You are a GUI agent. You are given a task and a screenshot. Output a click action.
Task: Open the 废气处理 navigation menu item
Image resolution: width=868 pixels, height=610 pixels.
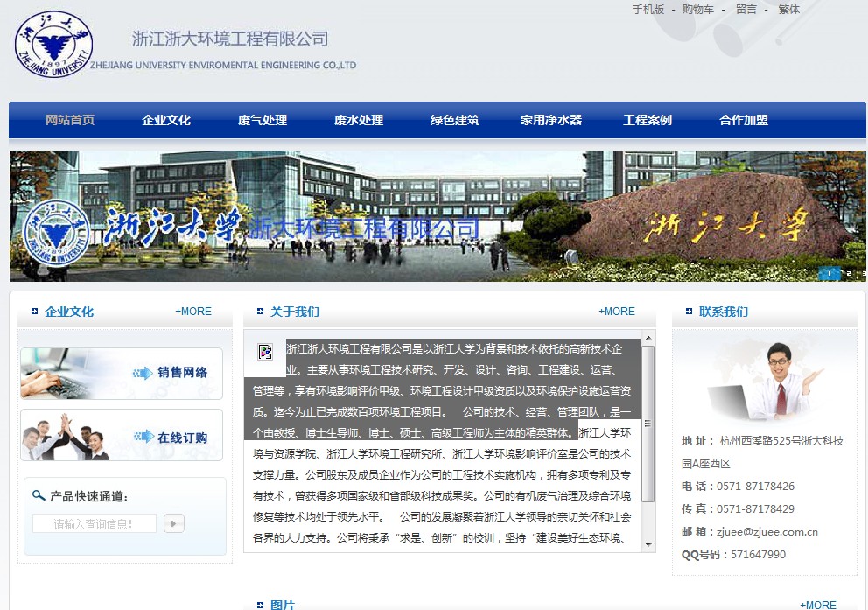coord(262,120)
